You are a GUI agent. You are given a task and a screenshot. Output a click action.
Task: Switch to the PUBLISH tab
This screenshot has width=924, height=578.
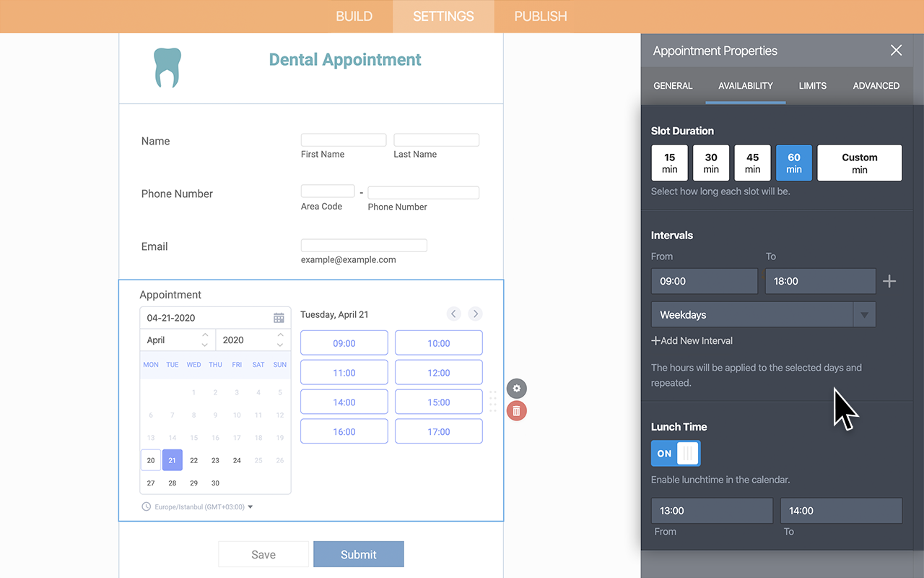click(541, 16)
